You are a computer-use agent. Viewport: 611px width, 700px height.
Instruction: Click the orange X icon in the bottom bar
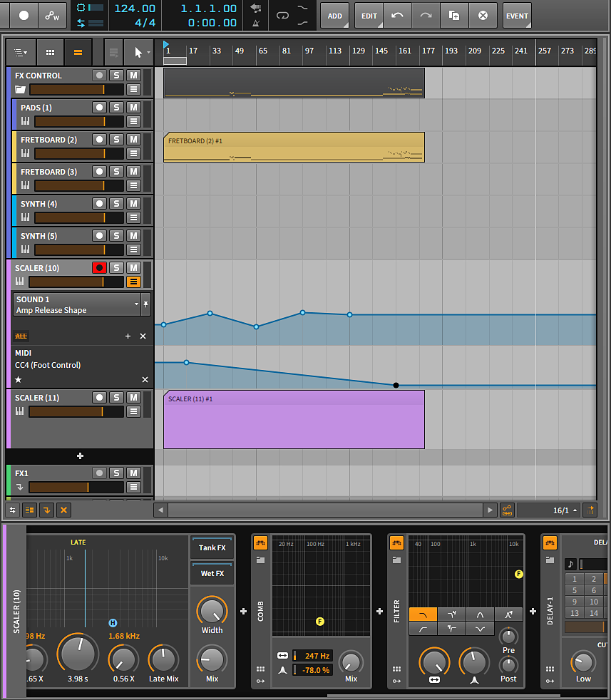(x=64, y=510)
